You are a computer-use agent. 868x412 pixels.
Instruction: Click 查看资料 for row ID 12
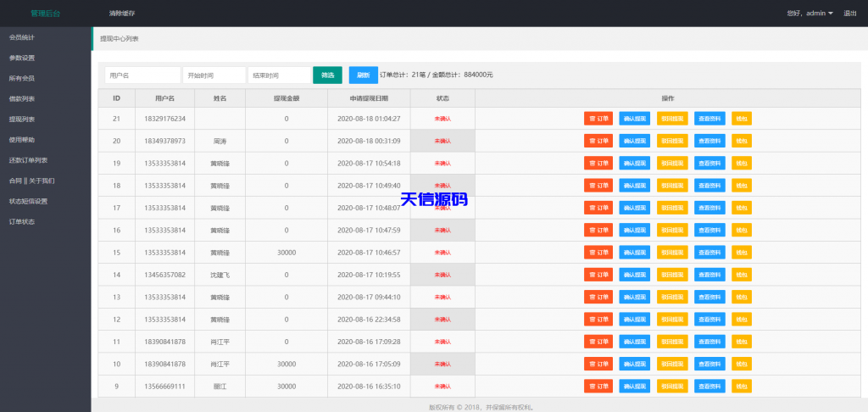coord(709,320)
